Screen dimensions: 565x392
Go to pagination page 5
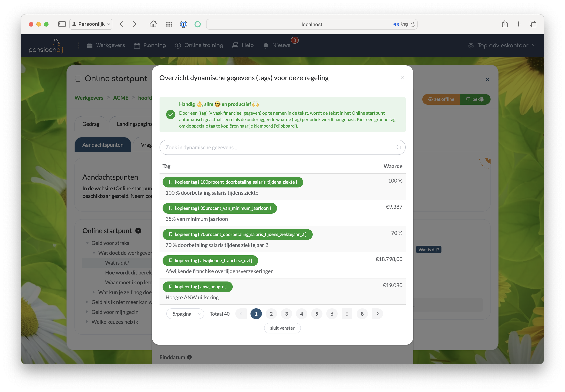[x=317, y=314]
